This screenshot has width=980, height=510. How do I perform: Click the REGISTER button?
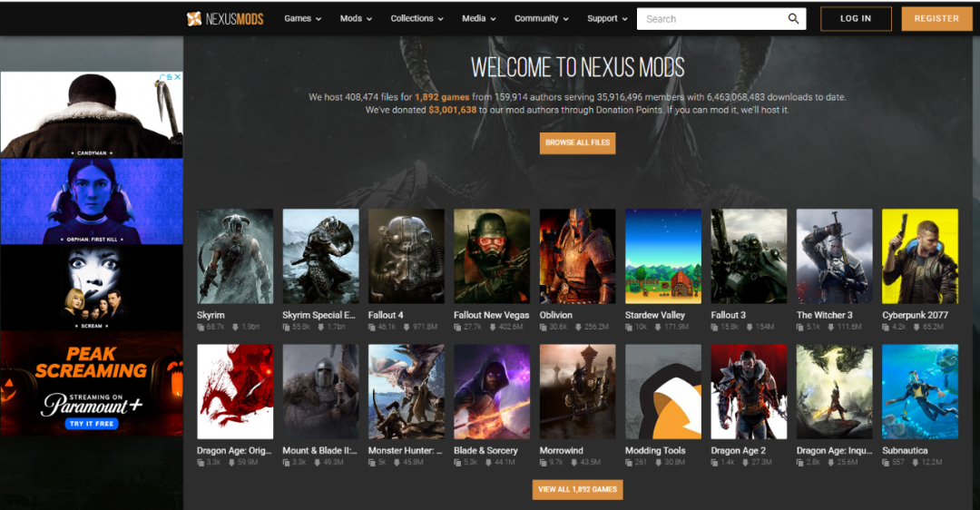click(936, 19)
